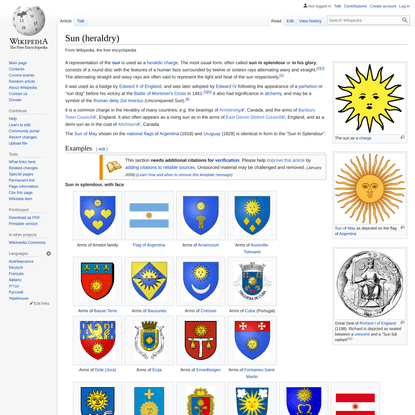Open Wikimedia Commons sidebar link
The width and height of the screenshot is (415, 415).
pyautogui.click(x=27, y=242)
